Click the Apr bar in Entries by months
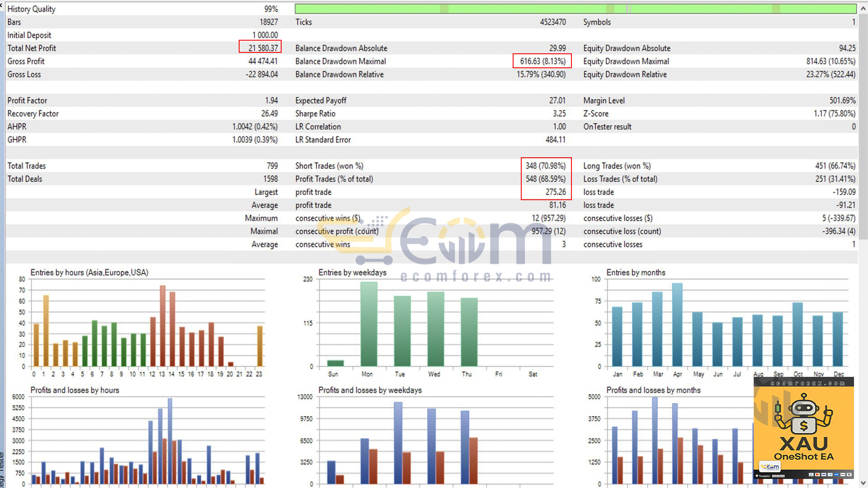 pos(677,325)
